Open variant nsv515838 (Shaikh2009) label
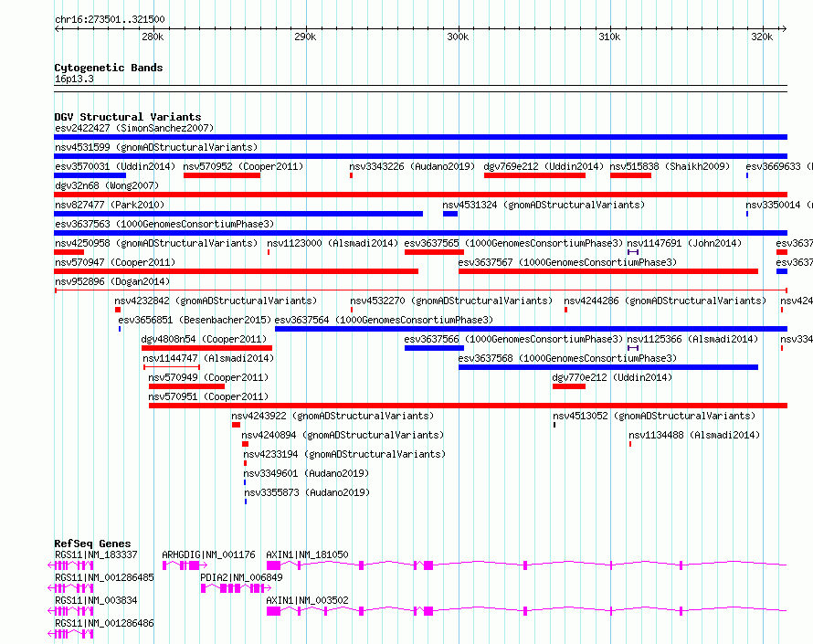This screenshot has width=813, height=644. point(670,166)
